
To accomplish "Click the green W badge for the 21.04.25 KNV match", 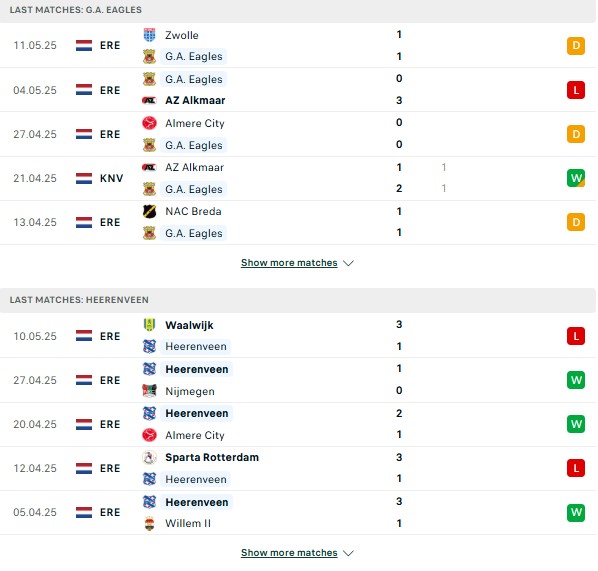I will point(575,178).
